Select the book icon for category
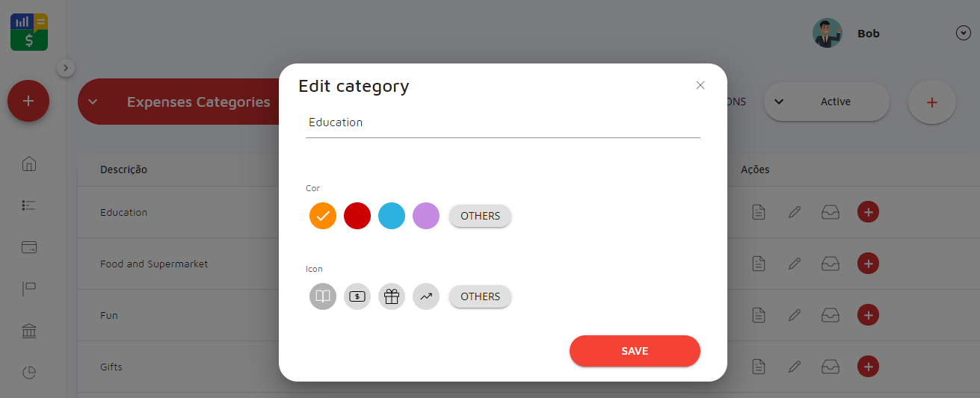This screenshot has height=398, width=980. 323,296
